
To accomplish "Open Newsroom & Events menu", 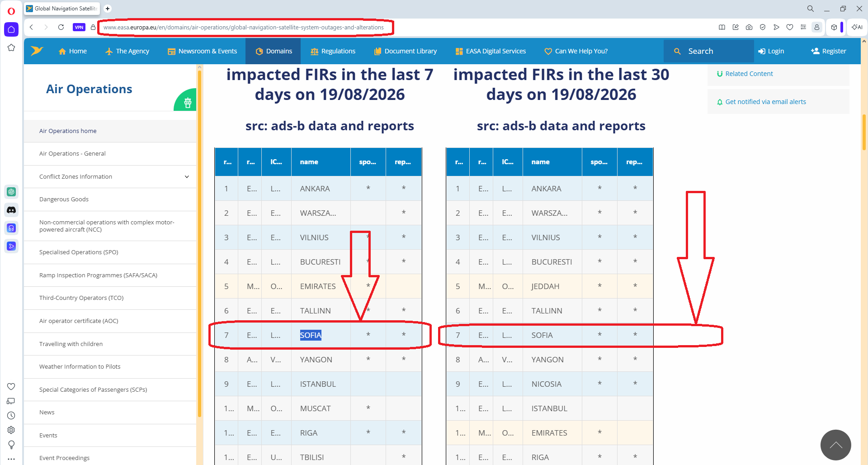I will (x=202, y=51).
